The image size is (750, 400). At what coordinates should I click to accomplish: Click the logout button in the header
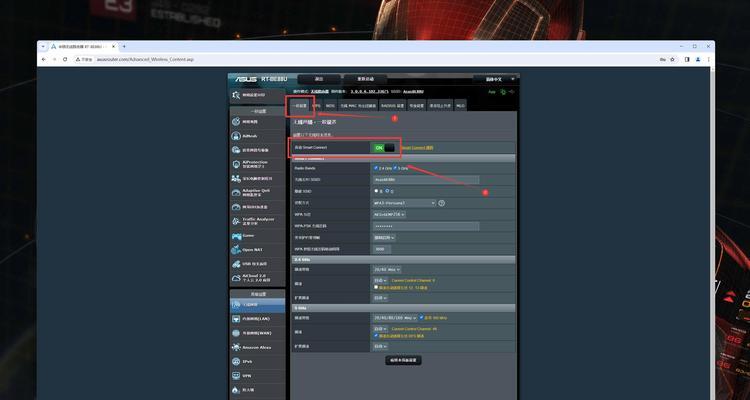coord(319,79)
